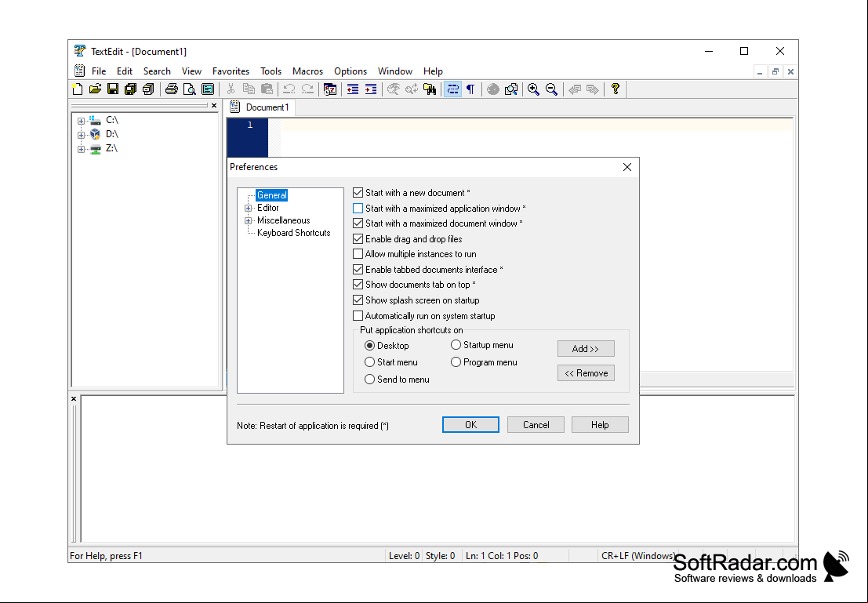The width and height of the screenshot is (868, 603).
Task: Close the bottom output panel
Action: coord(74,398)
